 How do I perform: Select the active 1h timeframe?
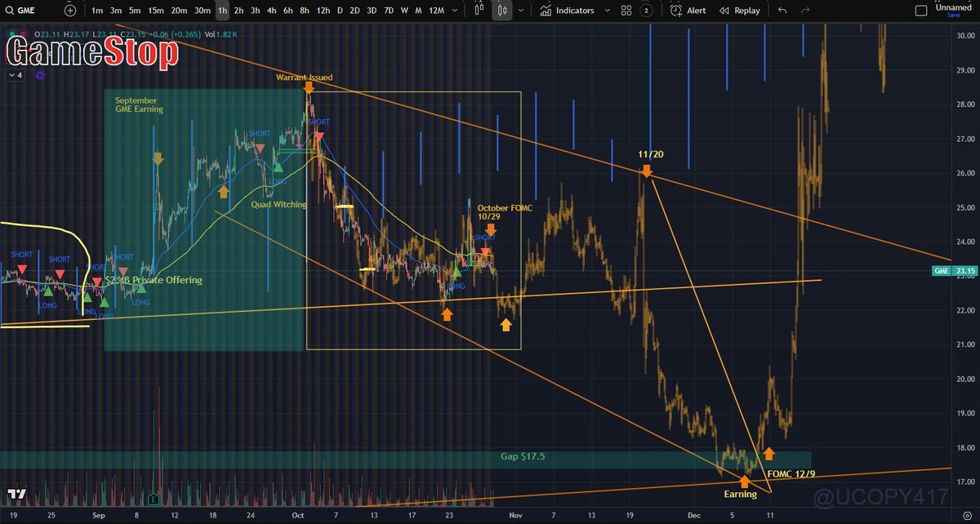(x=222, y=11)
